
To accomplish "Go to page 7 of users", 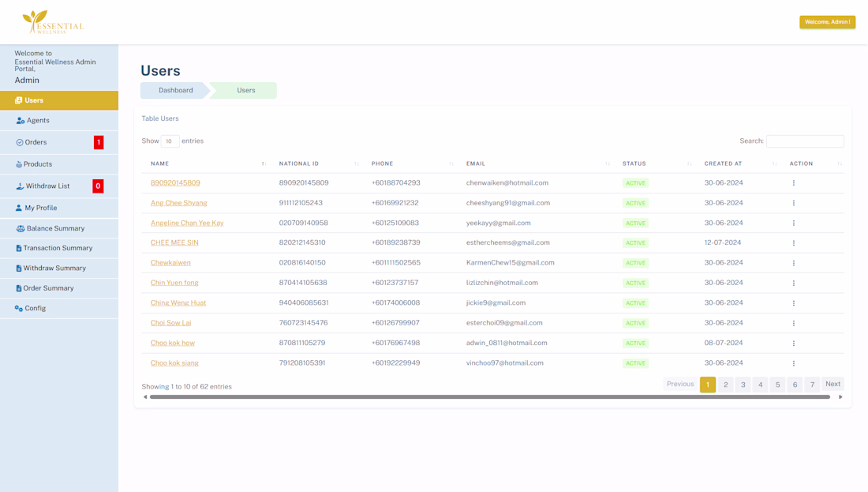I will tap(812, 385).
